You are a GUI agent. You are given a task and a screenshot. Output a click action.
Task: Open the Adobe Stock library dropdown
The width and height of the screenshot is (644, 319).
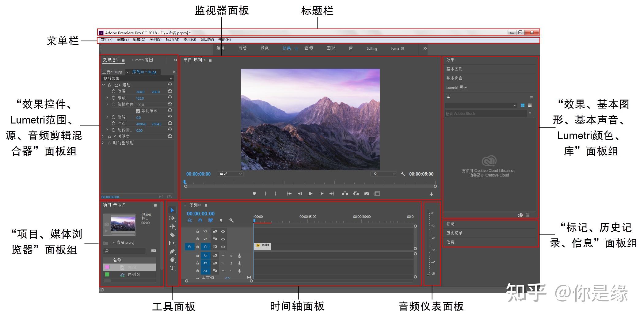click(x=529, y=113)
